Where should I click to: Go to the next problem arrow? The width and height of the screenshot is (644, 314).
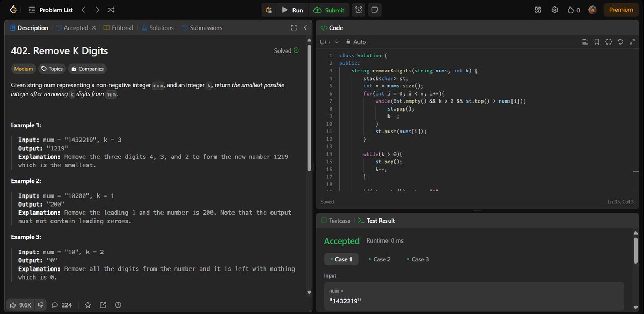(97, 10)
